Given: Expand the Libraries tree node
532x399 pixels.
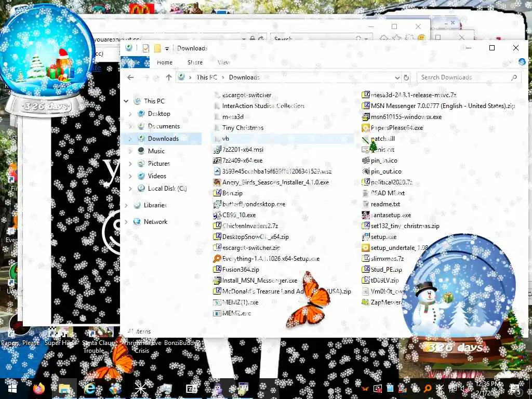Looking at the screenshot, I should point(126,205).
